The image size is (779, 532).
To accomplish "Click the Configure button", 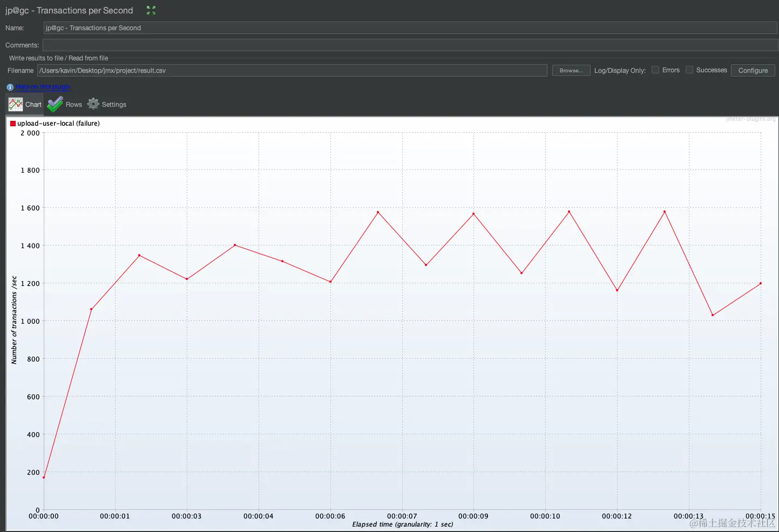I will pyautogui.click(x=753, y=70).
